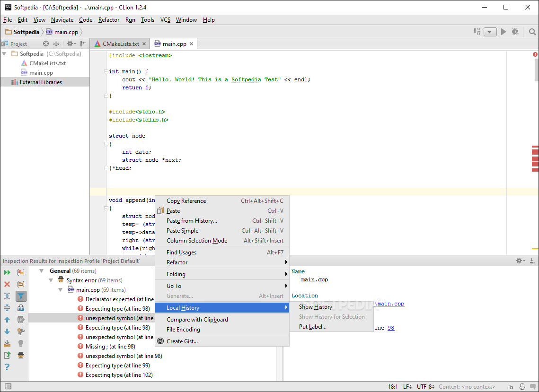Toggle red-and-orange bracketed group icon in inspection toolbar
This screenshot has height=392, width=539.
coord(21,272)
